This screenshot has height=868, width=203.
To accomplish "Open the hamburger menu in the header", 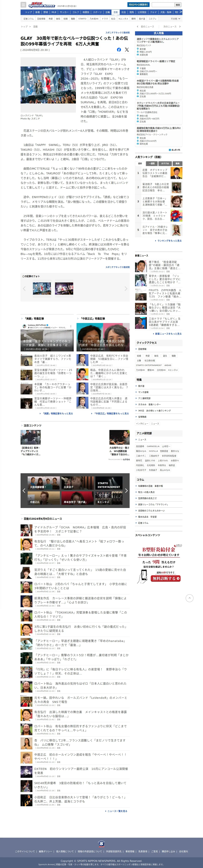I will pyautogui.click(x=23, y=5).
